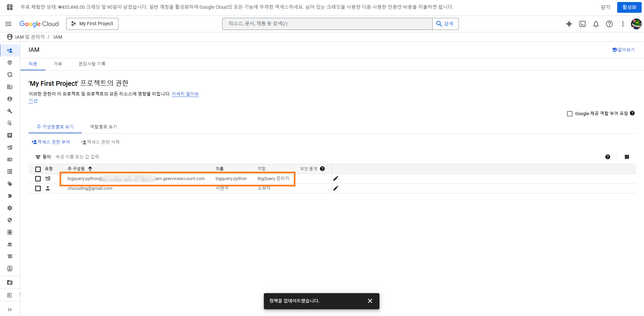644x316 pixels.
Task: Open the tag icon in sidebar
Action: point(10,184)
